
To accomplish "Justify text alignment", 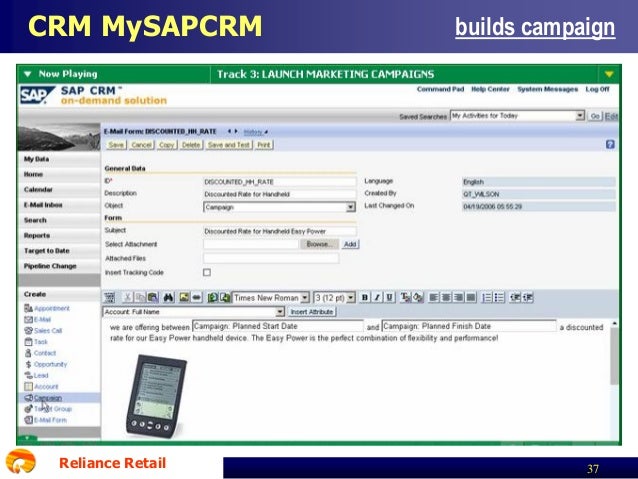I will tap(471, 297).
